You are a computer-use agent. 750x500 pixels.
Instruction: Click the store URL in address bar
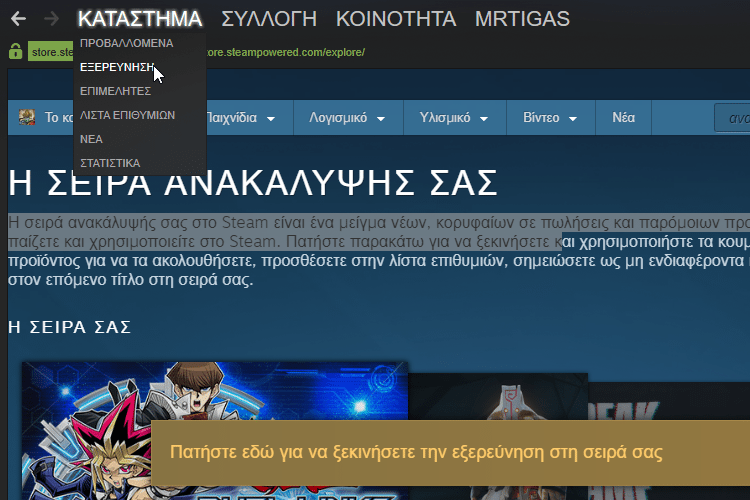click(286, 52)
